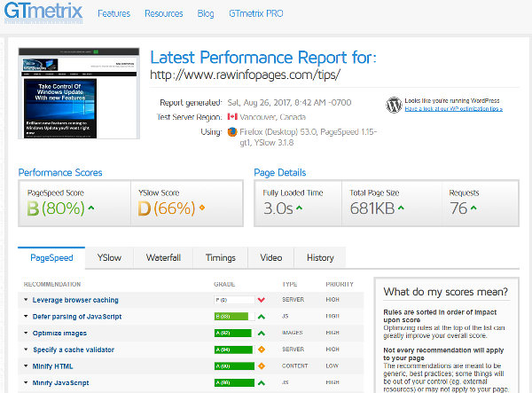Click the PageSpeed Score up arrow
This screenshot has width=532, height=393.
[91, 208]
